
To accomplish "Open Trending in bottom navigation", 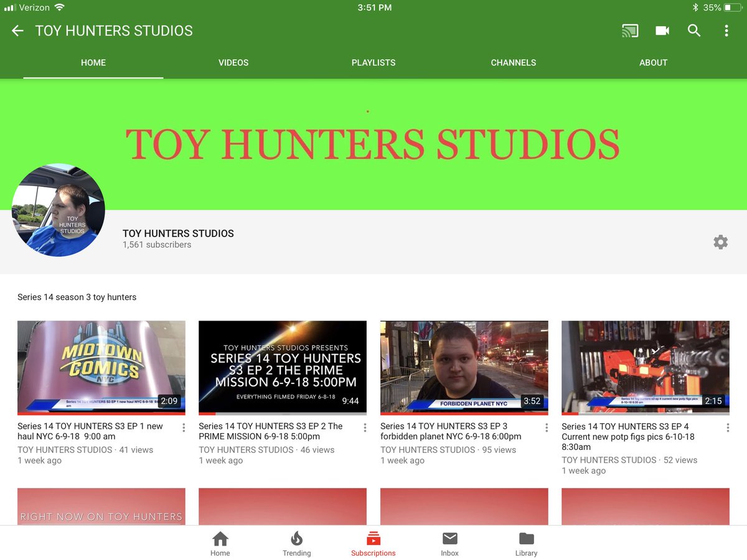I will (297, 543).
